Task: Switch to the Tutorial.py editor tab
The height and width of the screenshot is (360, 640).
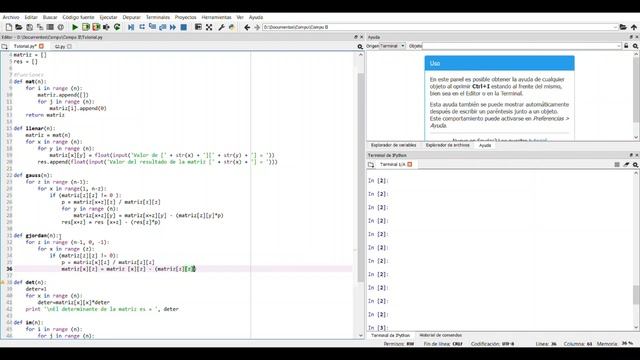Action: point(24,47)
